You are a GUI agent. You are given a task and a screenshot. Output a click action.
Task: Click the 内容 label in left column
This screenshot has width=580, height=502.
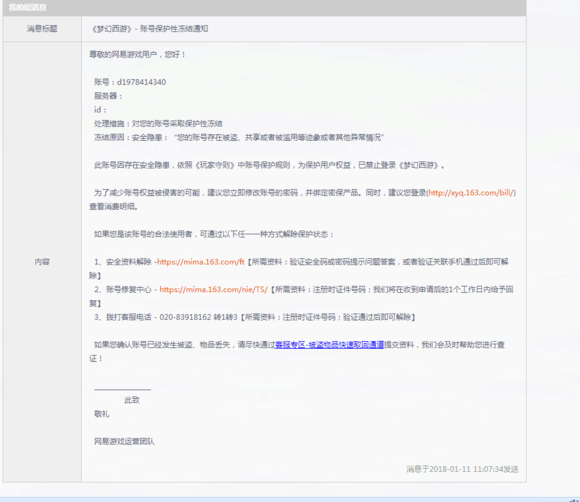point(42,262)
